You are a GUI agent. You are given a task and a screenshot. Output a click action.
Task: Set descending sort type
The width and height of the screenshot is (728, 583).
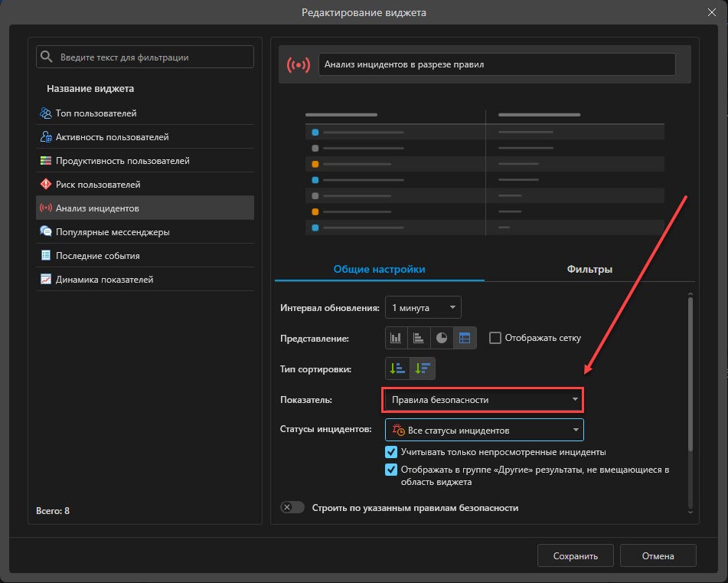[x=423, y=368]
